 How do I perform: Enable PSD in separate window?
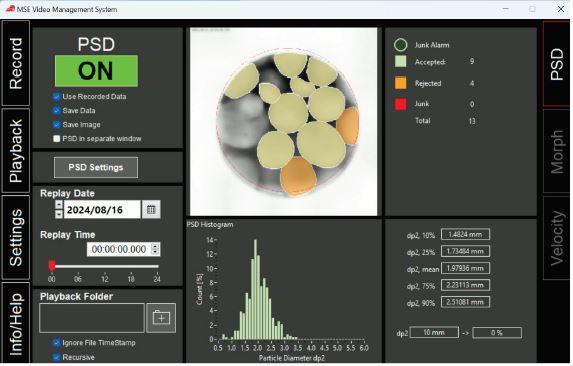pyautogui.click(x=56, y=139)
